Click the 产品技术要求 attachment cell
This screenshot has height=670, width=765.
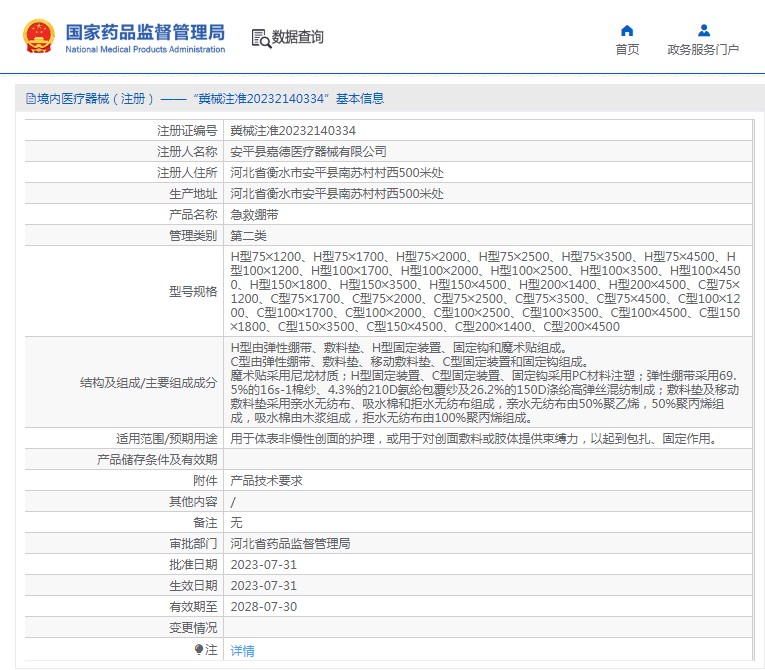266,480
